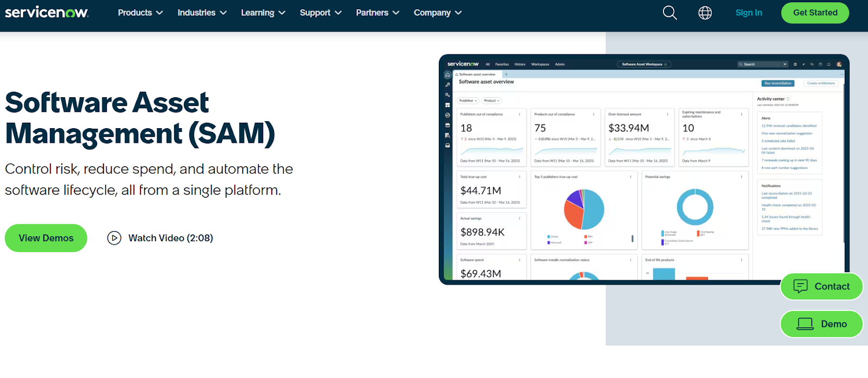This screenshot has height=378, width=868.
Task: Expand the Company navigation menu
Action: pos(438,12)
